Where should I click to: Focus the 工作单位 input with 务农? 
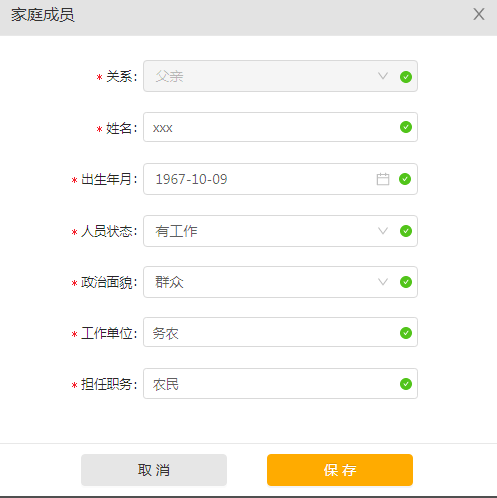280,332
